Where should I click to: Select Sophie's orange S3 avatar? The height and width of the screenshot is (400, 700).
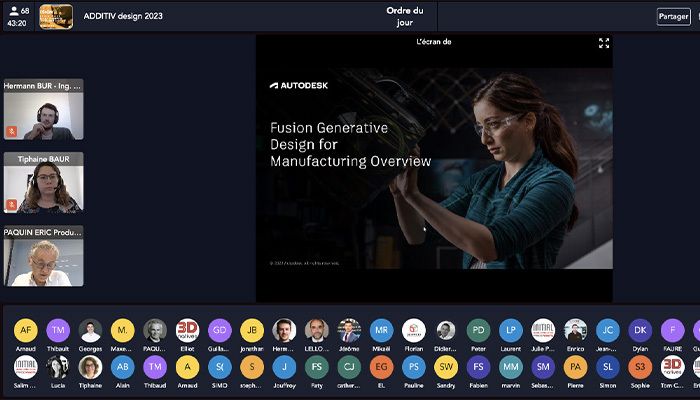(640, 367)
